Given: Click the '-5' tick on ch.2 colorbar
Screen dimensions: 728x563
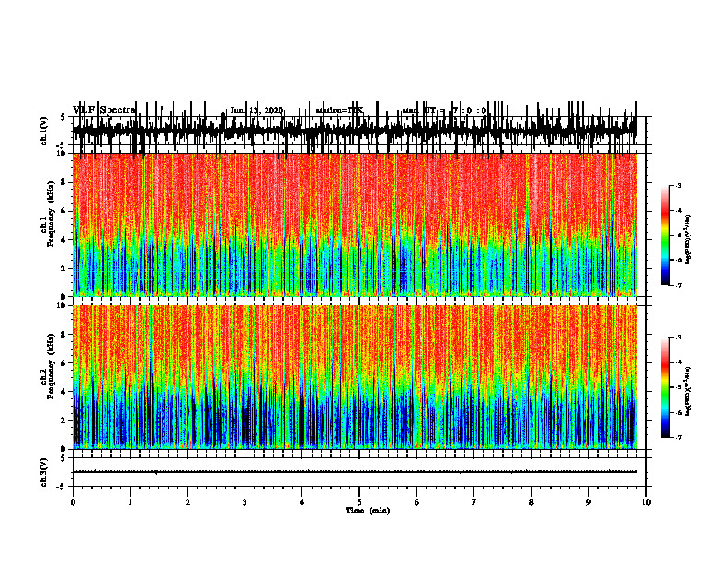Looking at the screenshot, I should point(678,387).
